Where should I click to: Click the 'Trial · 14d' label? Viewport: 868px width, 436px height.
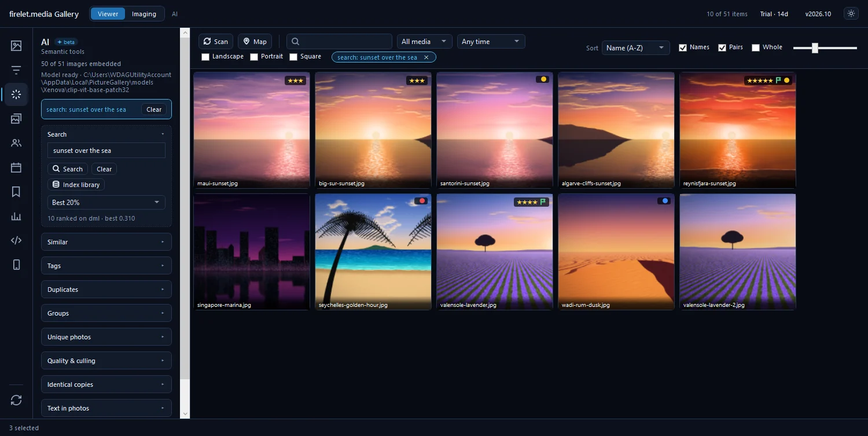click(774, 14)
